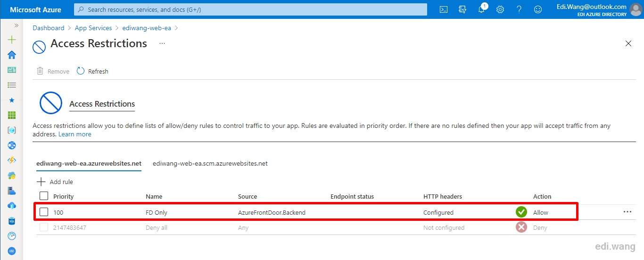Image resolution: width=644 pixels, height=260 pixels.
Task: Open Function App lightning bolt icon
Action: (12, 160)
